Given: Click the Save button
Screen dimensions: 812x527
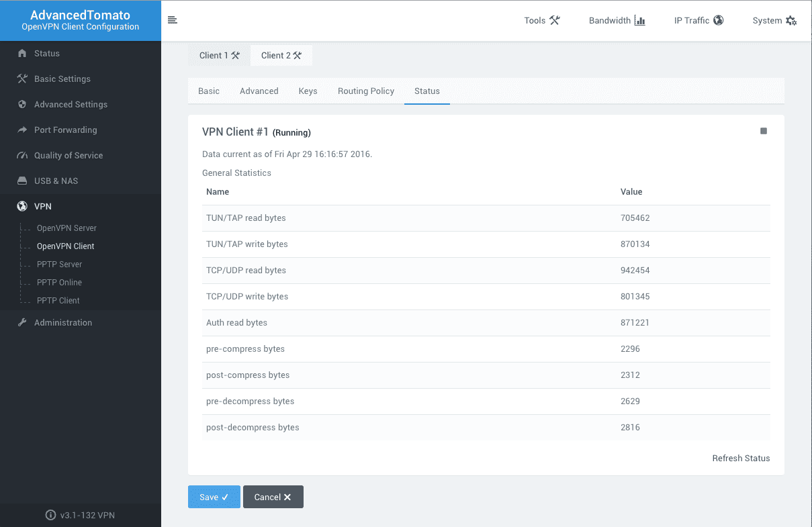Looking at the screenshot, I should tap(214, 497).
